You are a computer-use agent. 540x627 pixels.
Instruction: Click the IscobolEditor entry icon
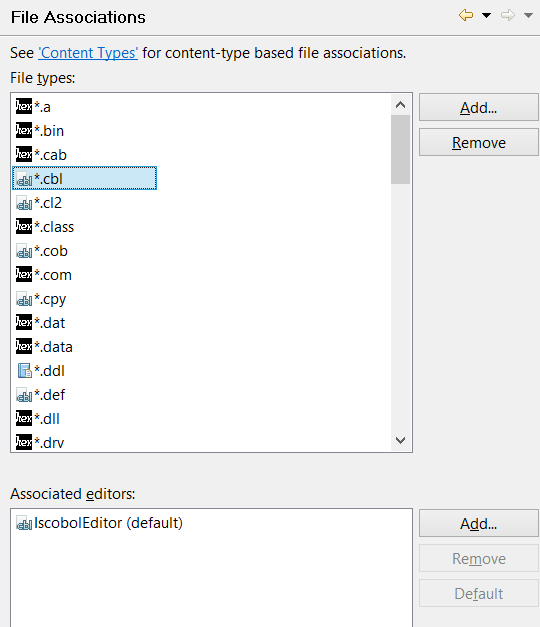24,523
